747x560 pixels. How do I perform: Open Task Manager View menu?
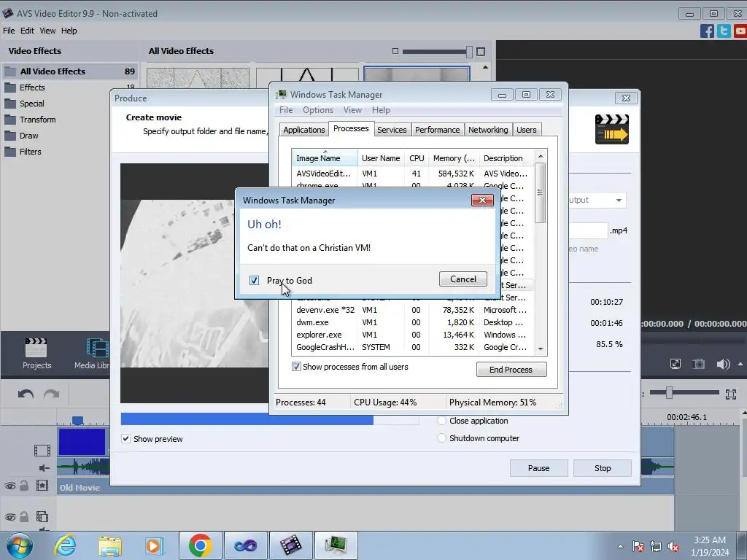tap(352, 110)
